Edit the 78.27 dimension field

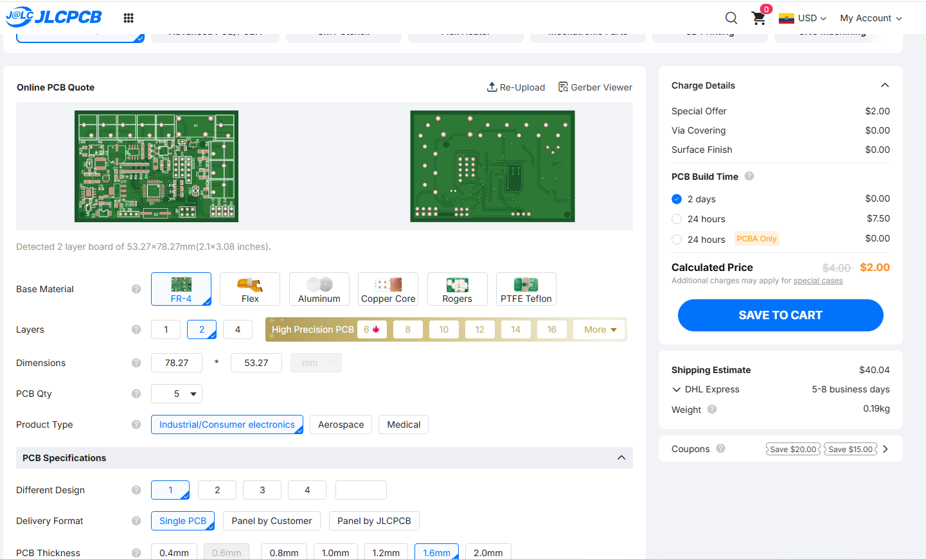[177, 363]
